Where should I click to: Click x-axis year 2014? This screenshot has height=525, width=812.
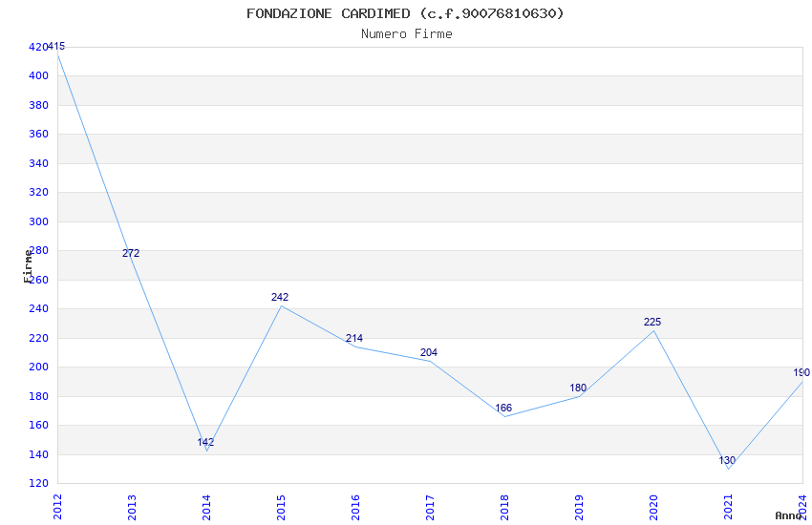206,507
